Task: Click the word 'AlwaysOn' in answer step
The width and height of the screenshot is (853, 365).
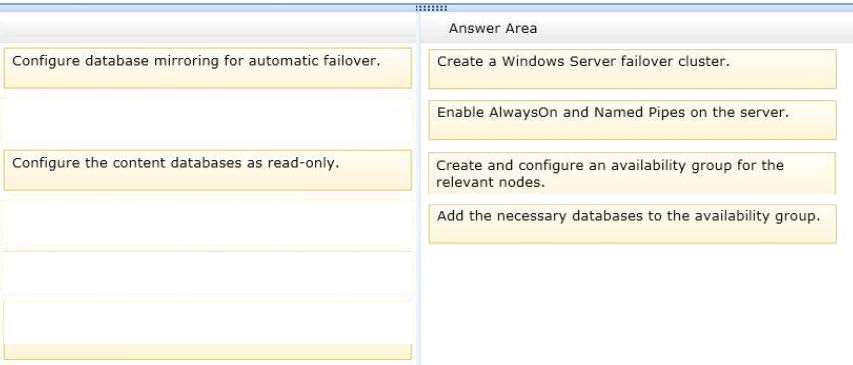Action: click(x=521, y=113)
